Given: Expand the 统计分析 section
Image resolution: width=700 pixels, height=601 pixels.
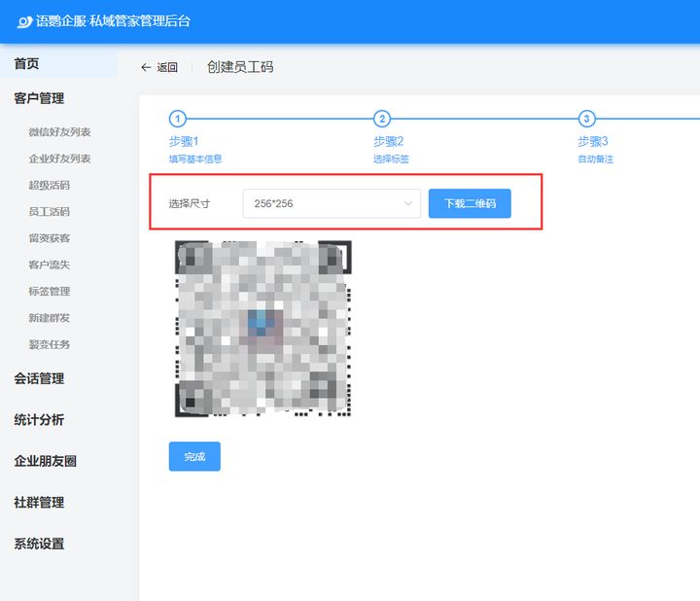Looking at the screenshot, I should tap(39, 420).
